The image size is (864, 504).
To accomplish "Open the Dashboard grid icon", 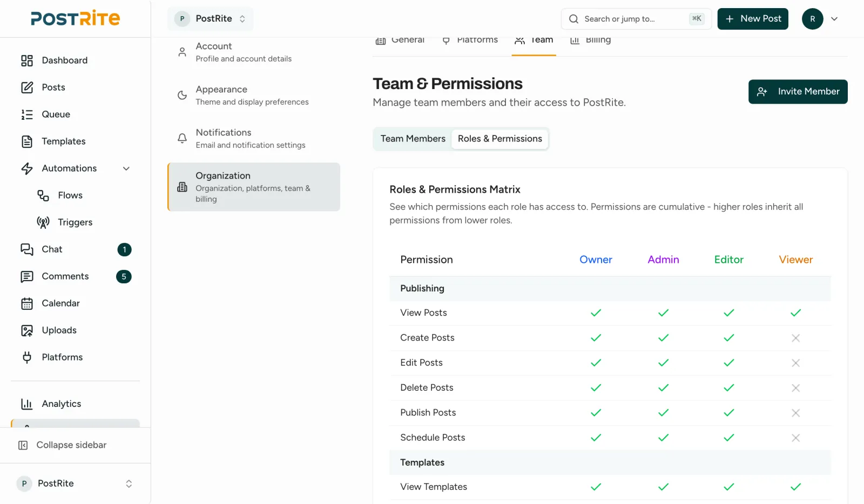I will tap(27, 60).
